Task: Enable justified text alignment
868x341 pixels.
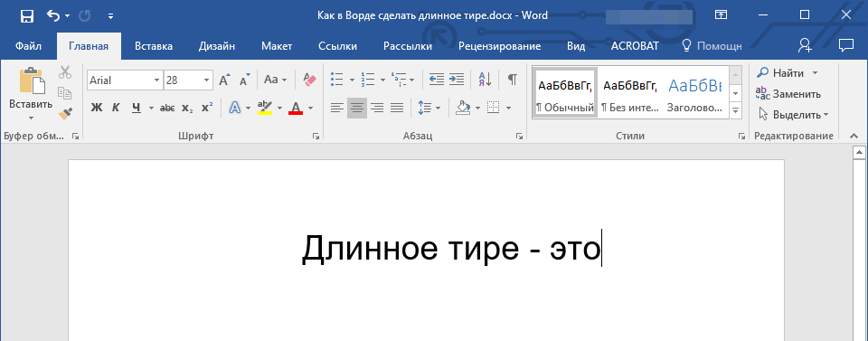Action: coord(397,108)
